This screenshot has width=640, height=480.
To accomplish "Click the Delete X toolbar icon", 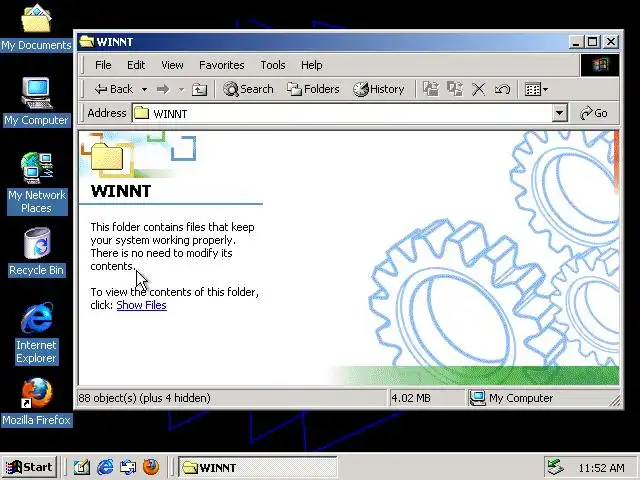I will 478,89.
